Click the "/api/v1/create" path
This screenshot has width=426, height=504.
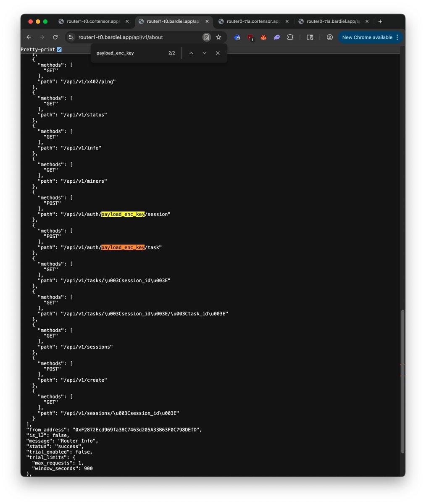(x=84, y=380)
